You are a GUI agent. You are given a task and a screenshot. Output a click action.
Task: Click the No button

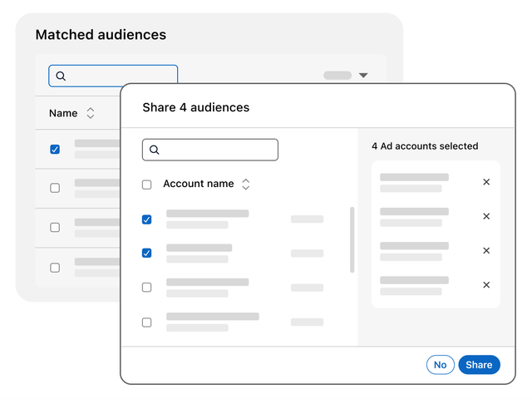coord(441,365)
